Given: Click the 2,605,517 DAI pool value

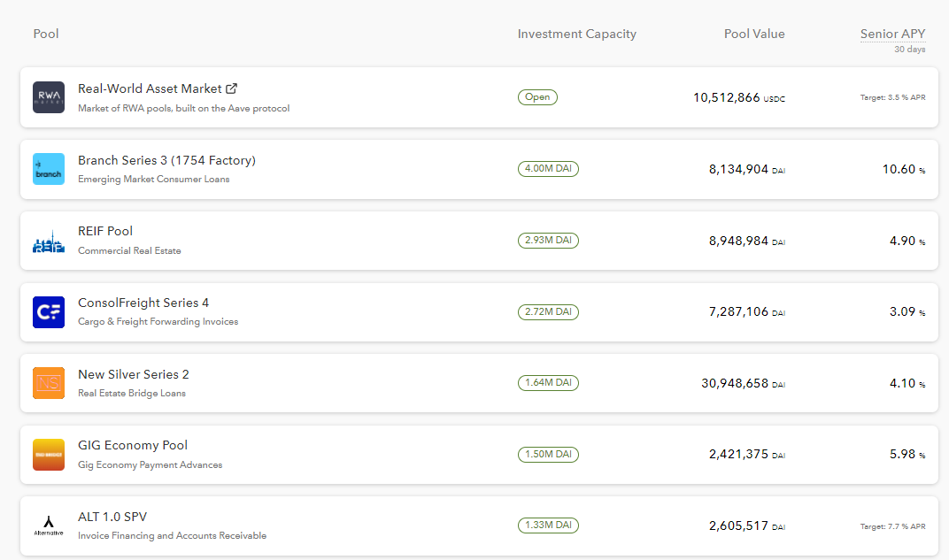Looking at the screenshot, I should 747,526.
